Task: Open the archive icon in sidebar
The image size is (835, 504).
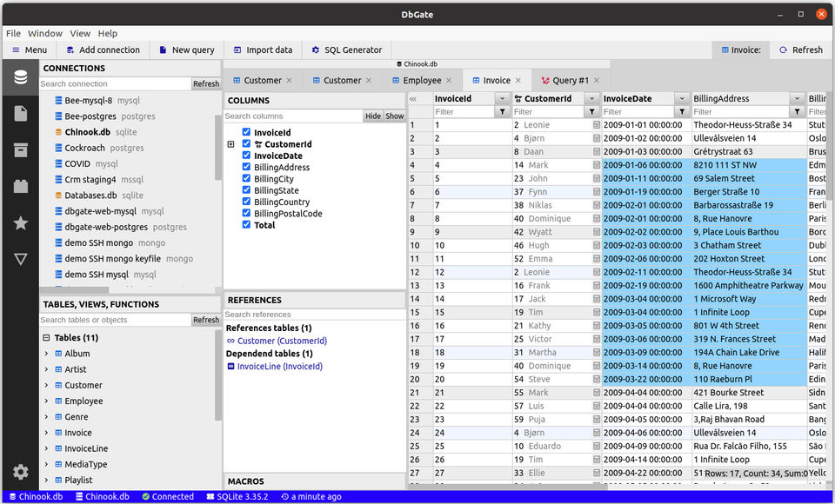Action: (20, 149)
